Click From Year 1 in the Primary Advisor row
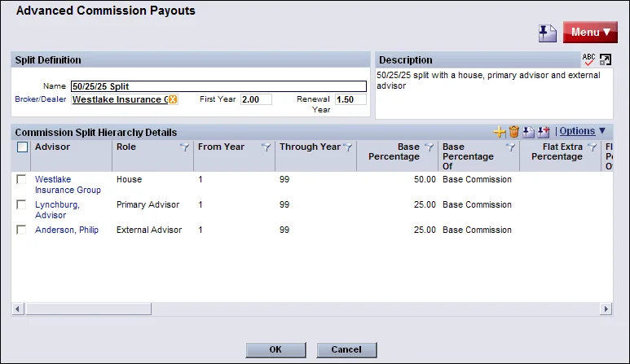Screen dimensions: 630x364 point(200,204)
